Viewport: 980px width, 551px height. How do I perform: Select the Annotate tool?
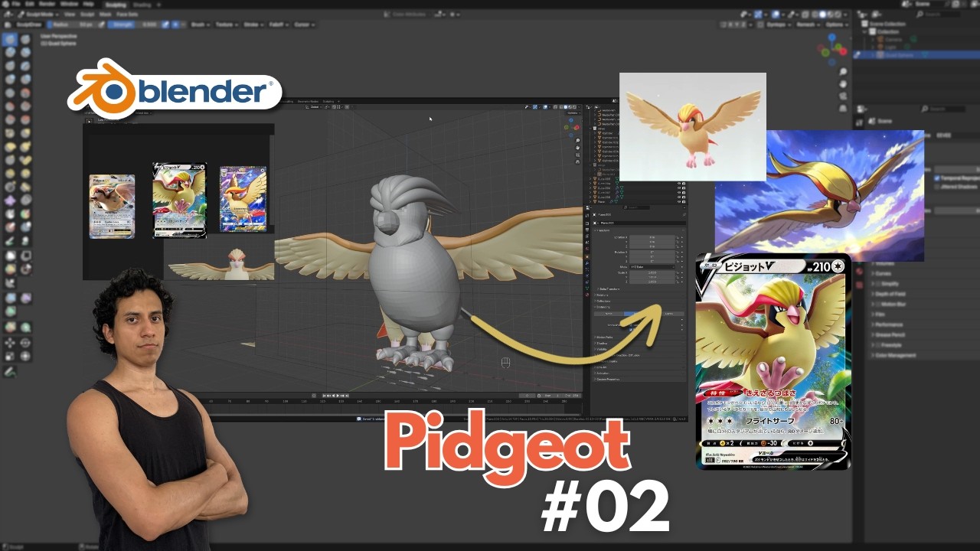coord(11,372)
